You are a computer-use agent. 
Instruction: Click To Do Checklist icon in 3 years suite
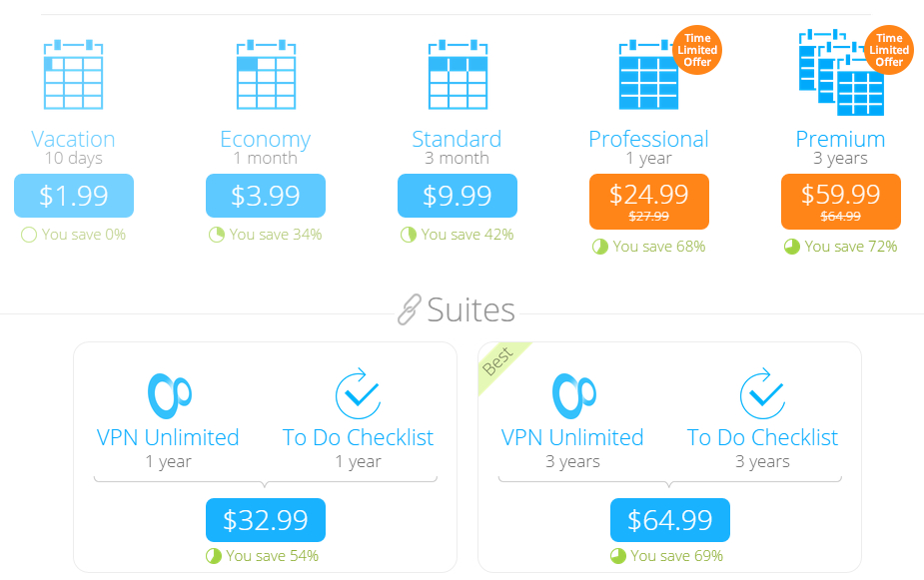point(762,394)
